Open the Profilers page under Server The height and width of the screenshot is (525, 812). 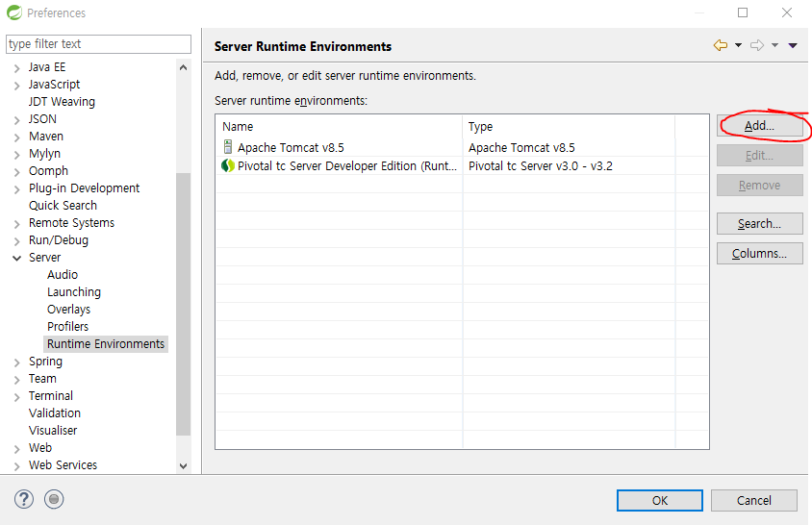[x=67, y=327]
